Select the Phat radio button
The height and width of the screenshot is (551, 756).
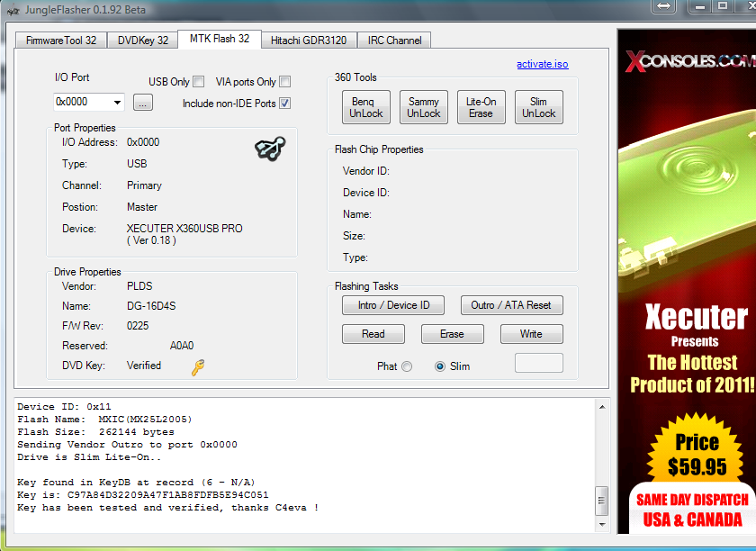407,366
